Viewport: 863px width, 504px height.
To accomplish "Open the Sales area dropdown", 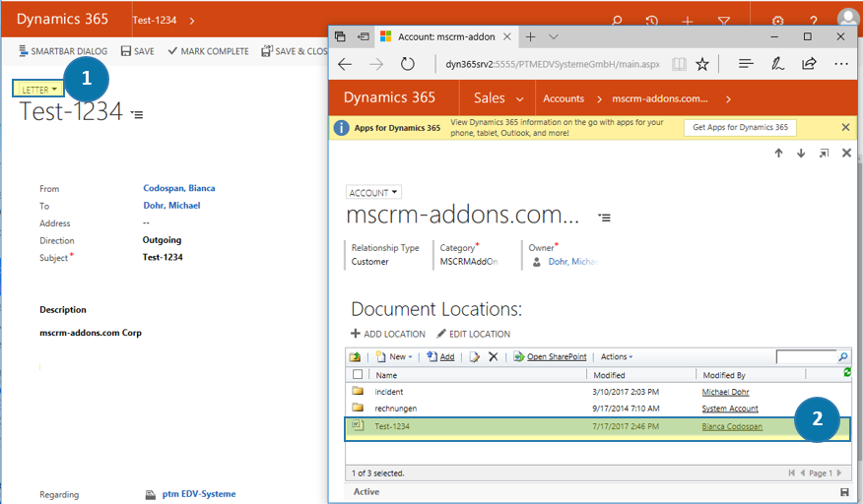I will coord(498,98).
